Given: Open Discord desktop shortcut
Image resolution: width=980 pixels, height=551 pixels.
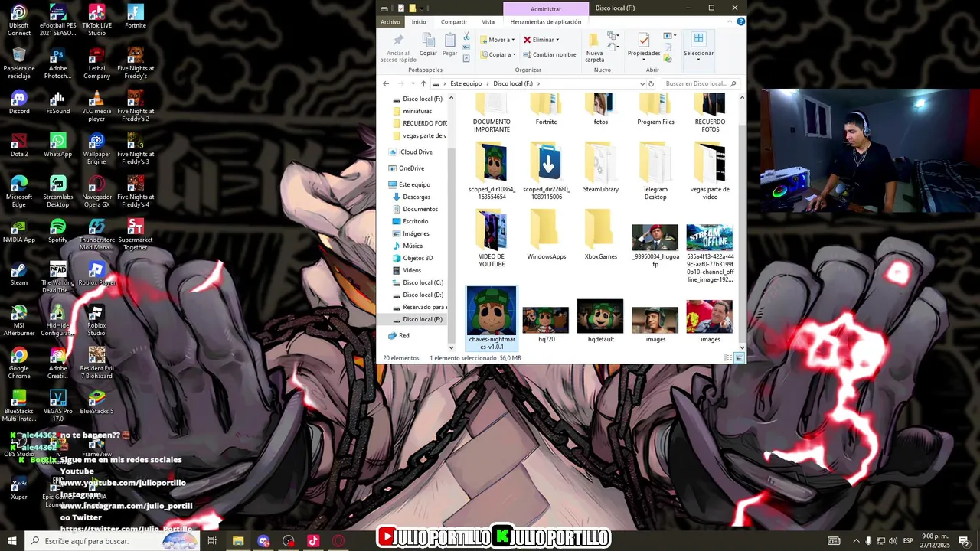Looking at the screenshot, I should pyautogui.click(x=19, y=102).
